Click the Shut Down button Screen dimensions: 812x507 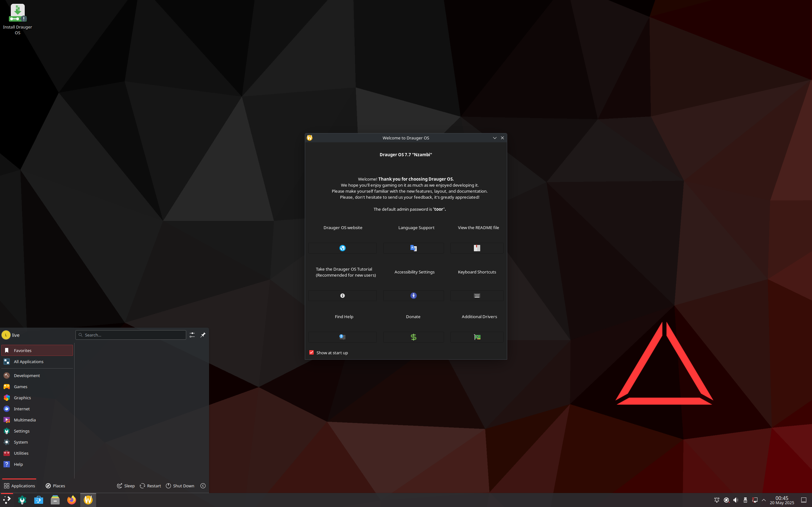pos(180,486)
